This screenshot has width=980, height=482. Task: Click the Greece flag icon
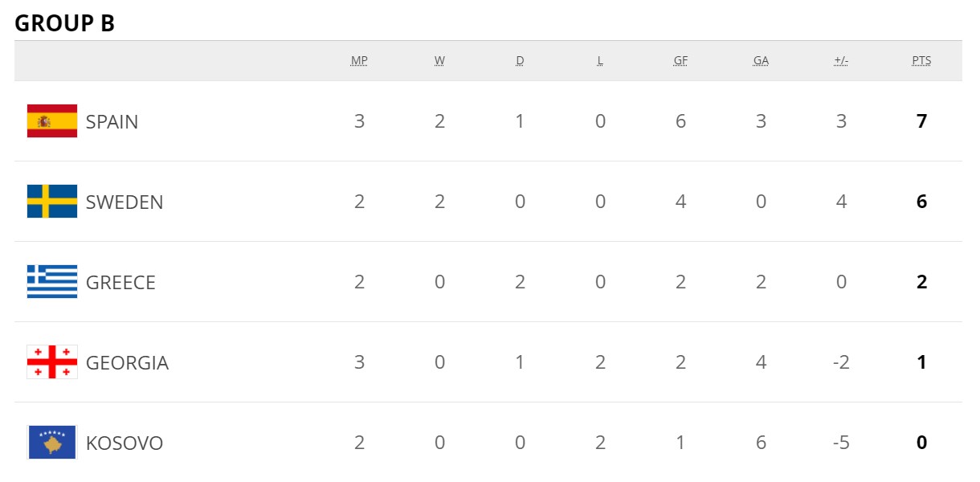tap(52, 282)
